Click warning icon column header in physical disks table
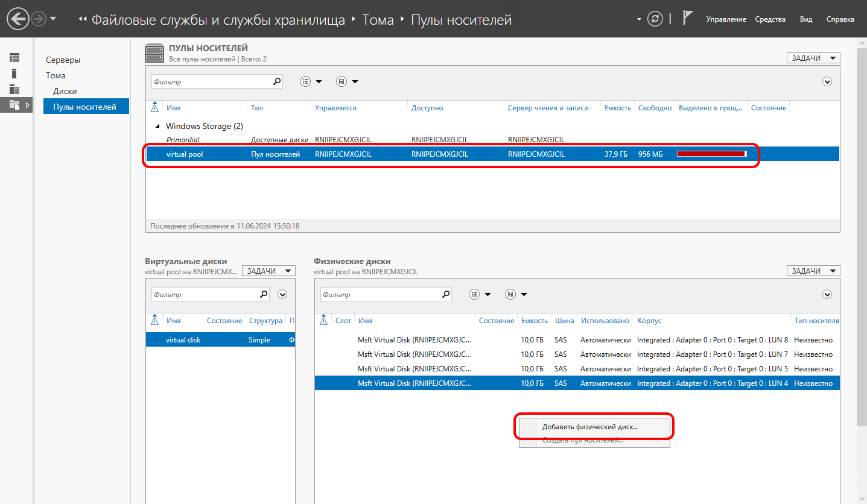The image size is (867, 504). coord(323,321)
